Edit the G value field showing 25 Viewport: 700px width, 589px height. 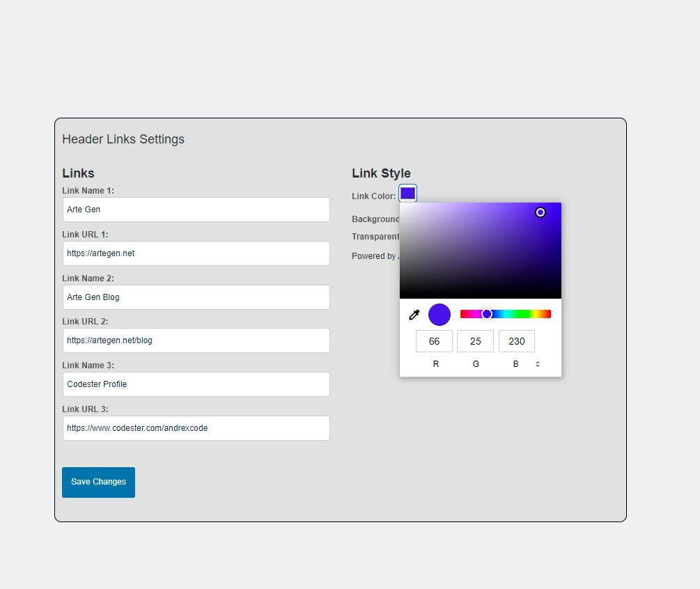tap(476, 341)
